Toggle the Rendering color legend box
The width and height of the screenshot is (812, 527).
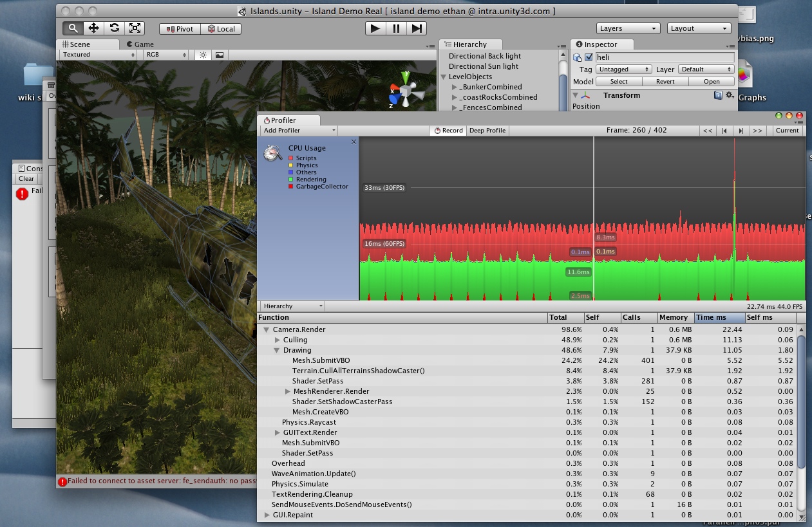[x=291, y=180]
